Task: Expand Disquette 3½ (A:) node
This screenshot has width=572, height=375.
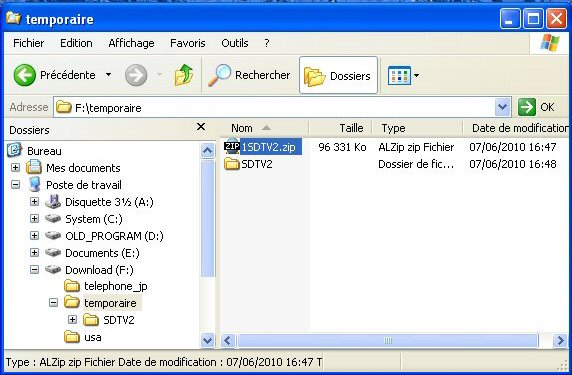Action: pyautogui.click(x=34, y=201)
